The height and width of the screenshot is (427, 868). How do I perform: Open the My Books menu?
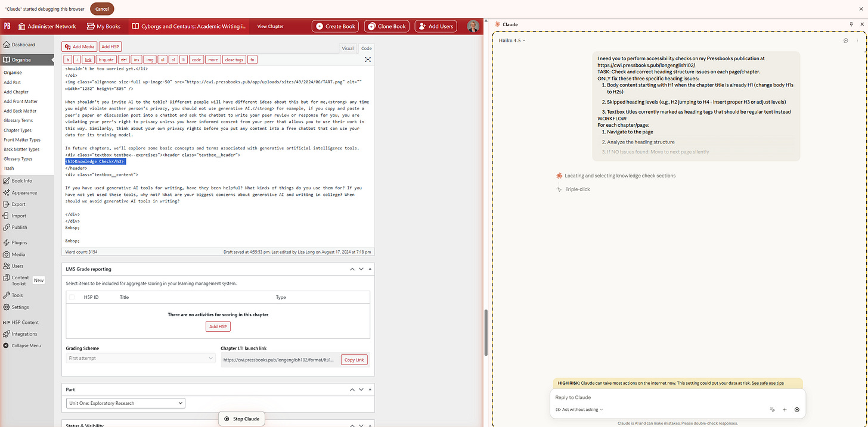tap(104, 26)
